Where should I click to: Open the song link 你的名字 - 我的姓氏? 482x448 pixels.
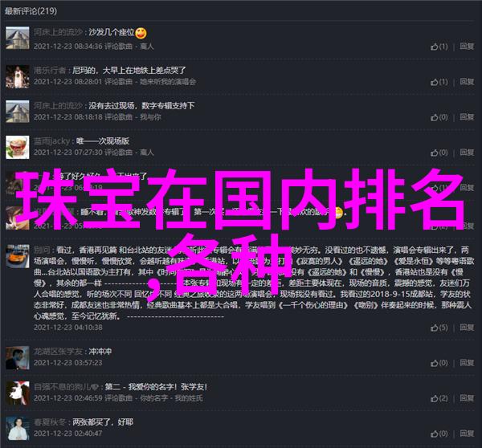point(171,398)
